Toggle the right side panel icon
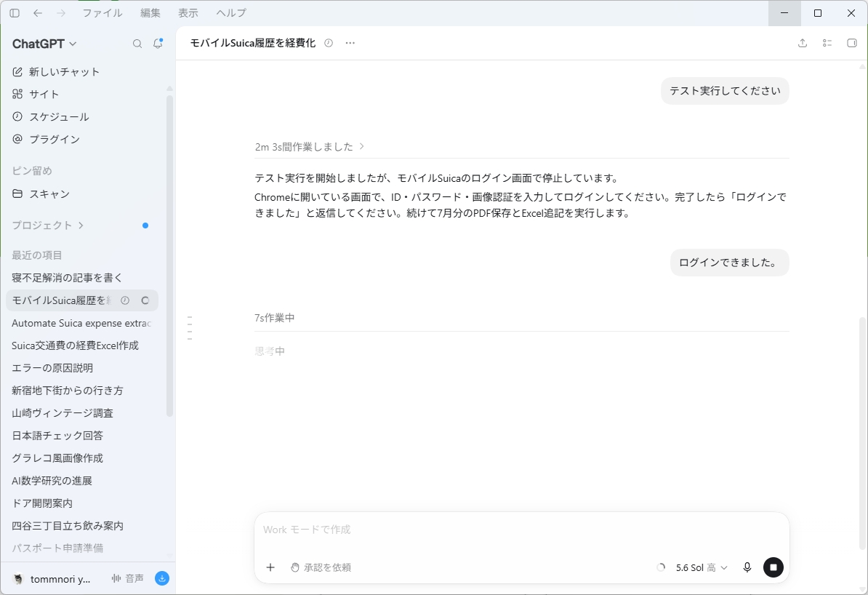Screen dimensions: 868x595 [852, 43]
